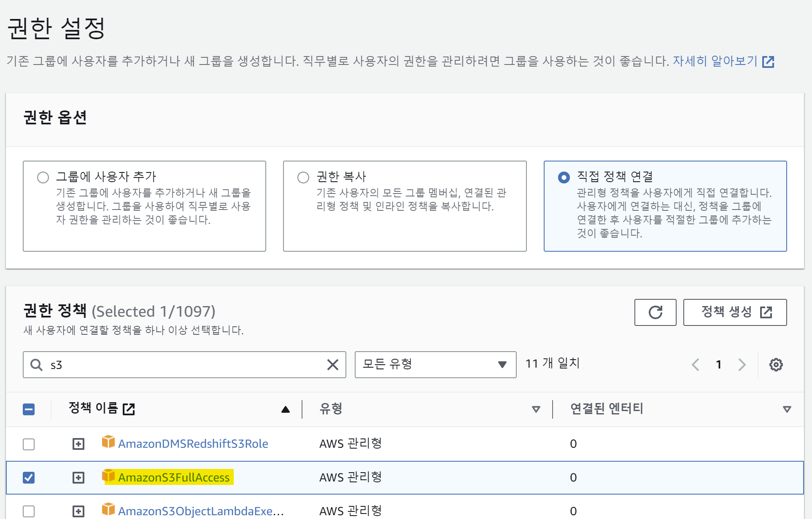
Task: Open the AmazonDMSRedshiftS3Role policy link
Action: pos(193,444)
